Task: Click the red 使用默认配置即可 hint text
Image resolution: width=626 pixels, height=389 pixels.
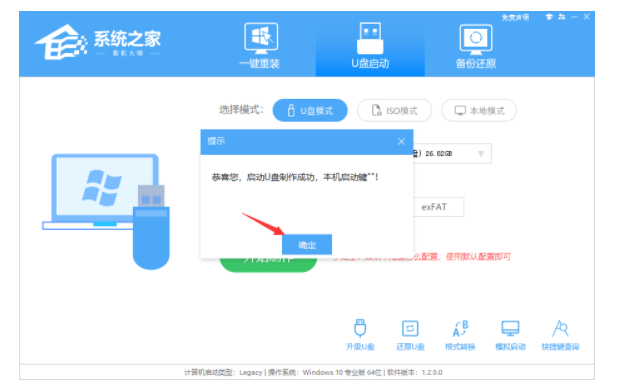Action: (x=478, y=256)
